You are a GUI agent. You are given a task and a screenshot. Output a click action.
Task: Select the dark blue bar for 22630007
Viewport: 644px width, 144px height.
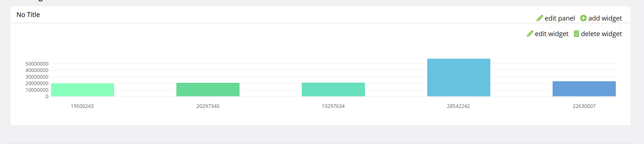click(x=584, y=89)
